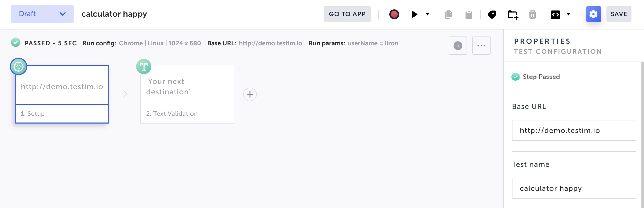The image size is (644, 208).
Task: Click the trash delete icon
Action: (533, 14)
